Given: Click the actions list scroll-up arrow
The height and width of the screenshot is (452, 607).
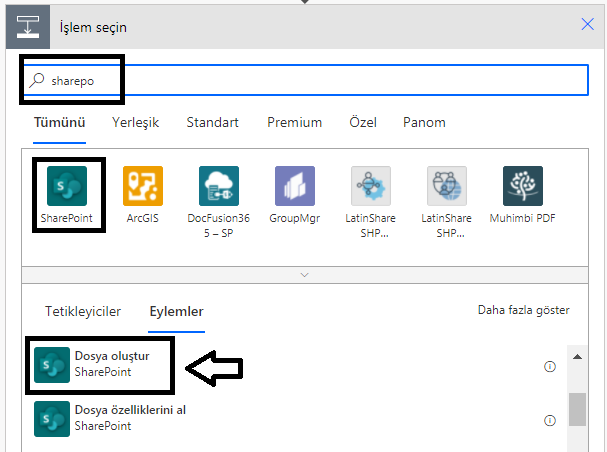Looking at the screenshot, I should click(577, 357).
